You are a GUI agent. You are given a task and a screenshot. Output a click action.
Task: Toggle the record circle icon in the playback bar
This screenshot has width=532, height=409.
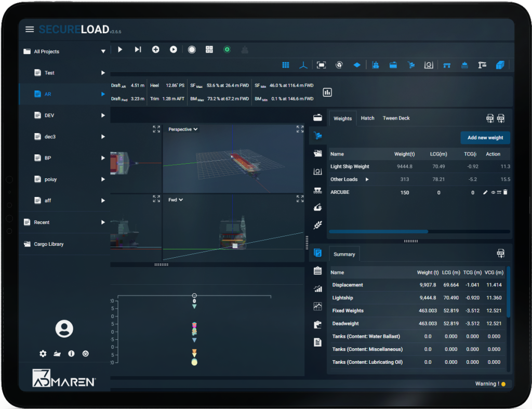click(x=192, y=49)
